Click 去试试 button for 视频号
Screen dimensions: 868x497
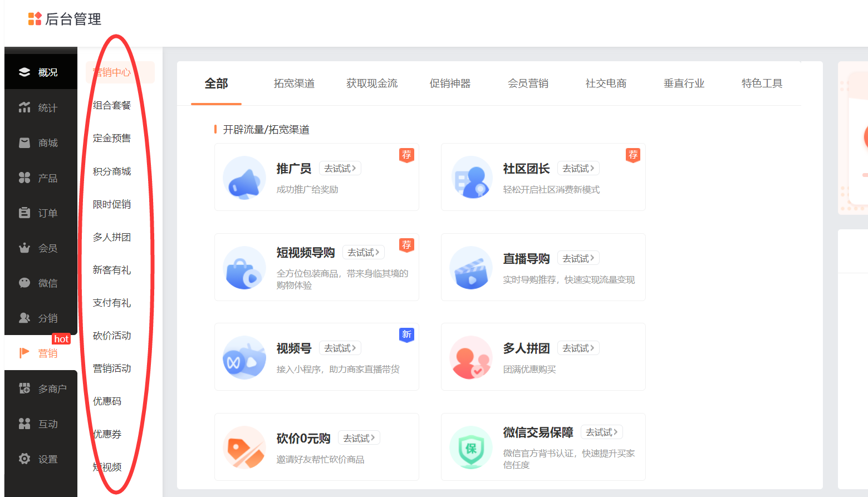pyautogui.click(x=340, y=348)
